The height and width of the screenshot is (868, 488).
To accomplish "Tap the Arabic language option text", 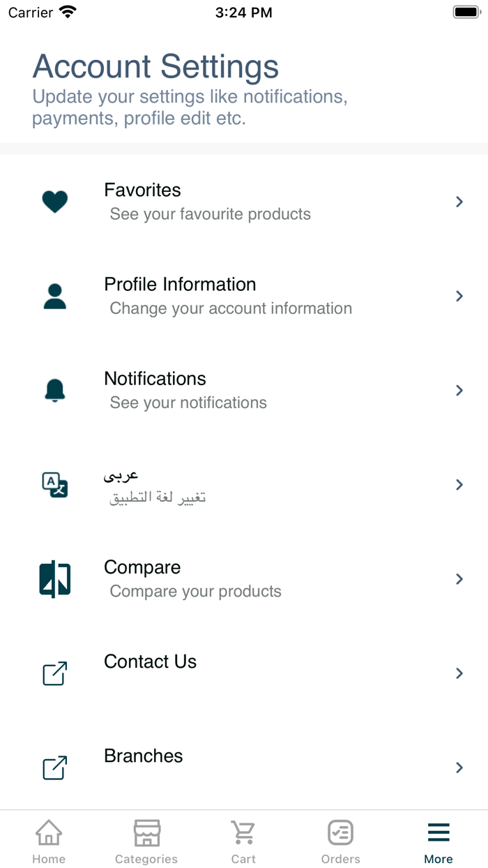I will (121, 475).
